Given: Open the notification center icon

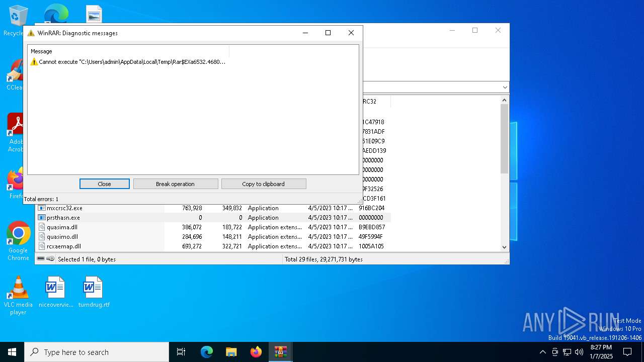Looking at the screenshot, I should [627, 352].
